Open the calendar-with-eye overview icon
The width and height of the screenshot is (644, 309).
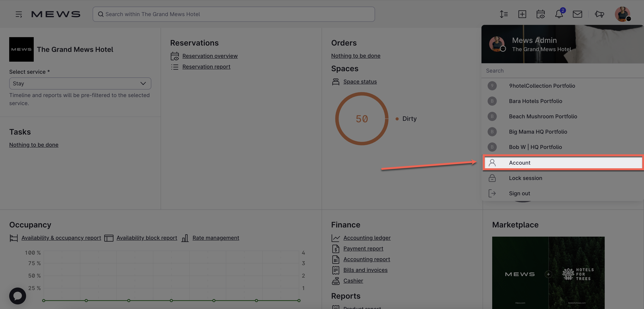tap(541, 14)
